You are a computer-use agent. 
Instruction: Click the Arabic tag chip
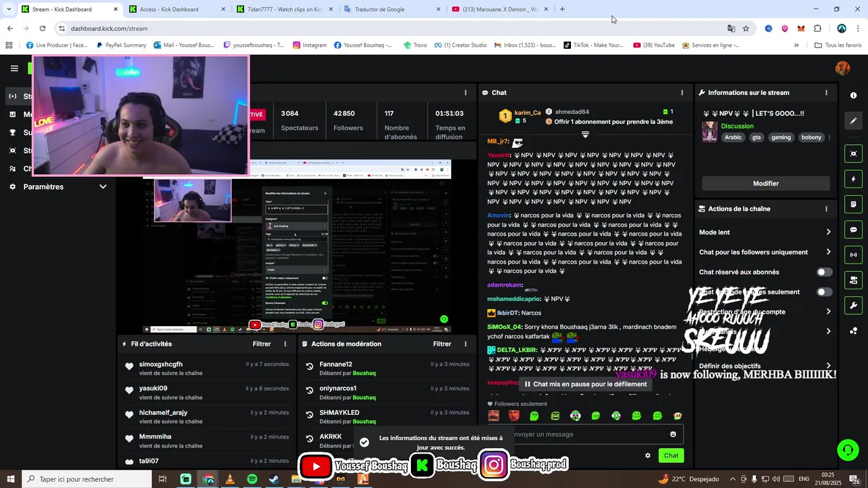click(733, 138)
